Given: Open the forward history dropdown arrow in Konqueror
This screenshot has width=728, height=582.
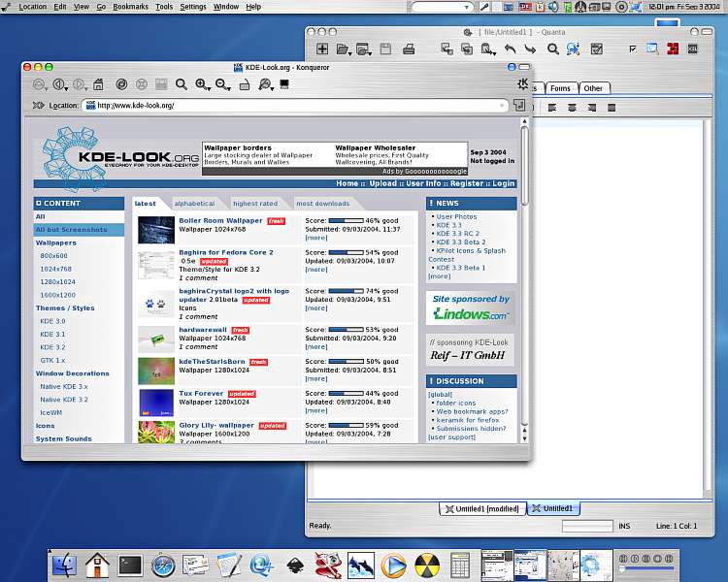Looking at the screenshot, I should (86, 88).
